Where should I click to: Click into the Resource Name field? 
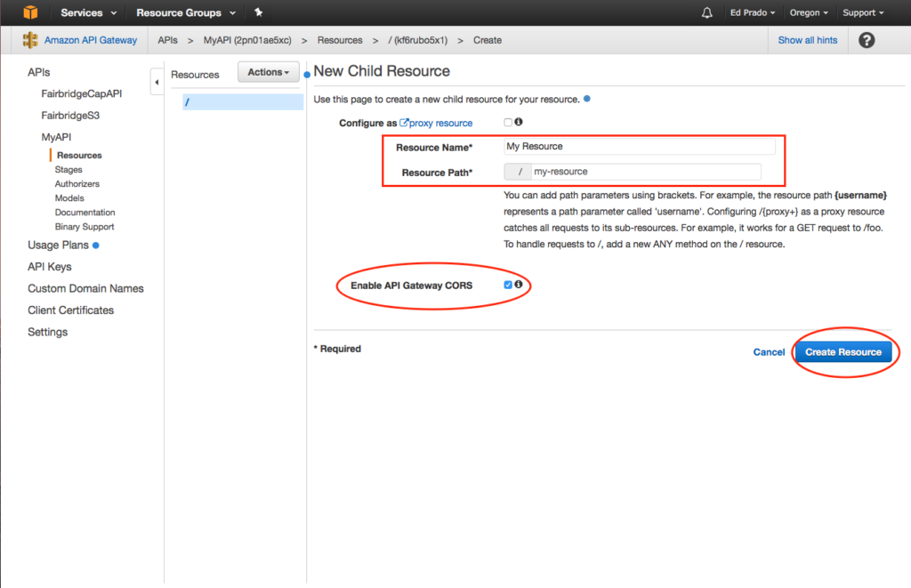pyautogui.click(x=638, y=146)
